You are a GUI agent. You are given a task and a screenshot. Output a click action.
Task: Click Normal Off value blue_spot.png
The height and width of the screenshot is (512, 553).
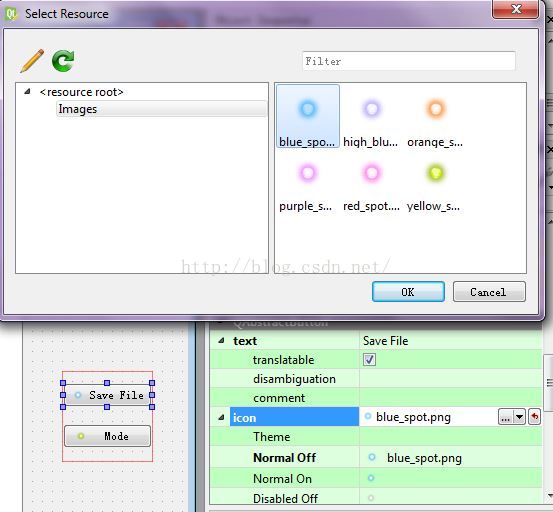pyautogui.click(x=424, y=458)
